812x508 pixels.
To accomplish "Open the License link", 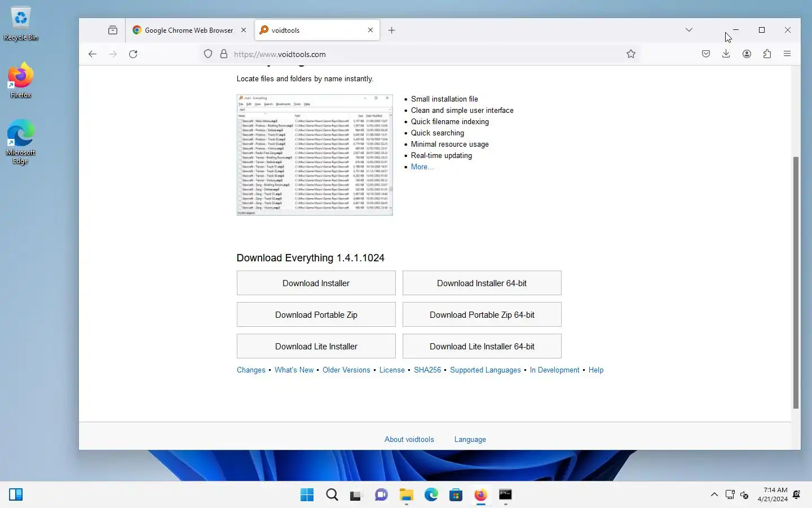I will pyautogui.click(x=392, y=370).
